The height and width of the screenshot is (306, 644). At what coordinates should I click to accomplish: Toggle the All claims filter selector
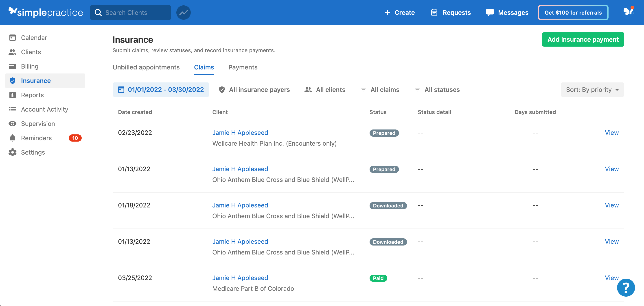click(380, 89)
